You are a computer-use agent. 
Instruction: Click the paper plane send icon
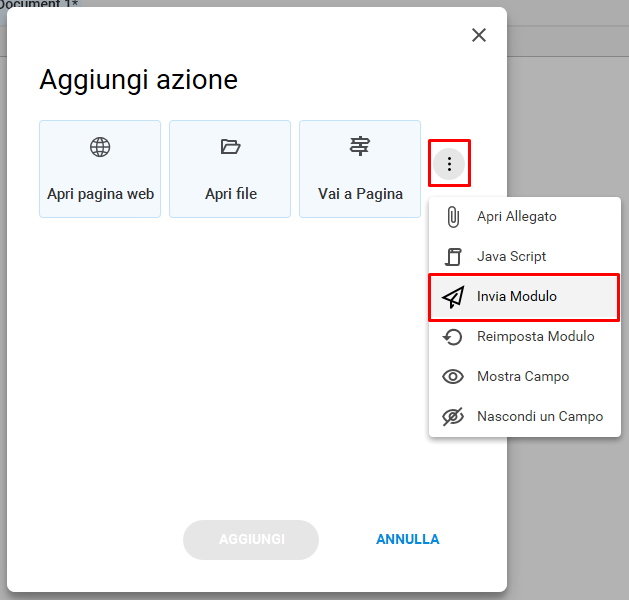[x=453, y=297]
